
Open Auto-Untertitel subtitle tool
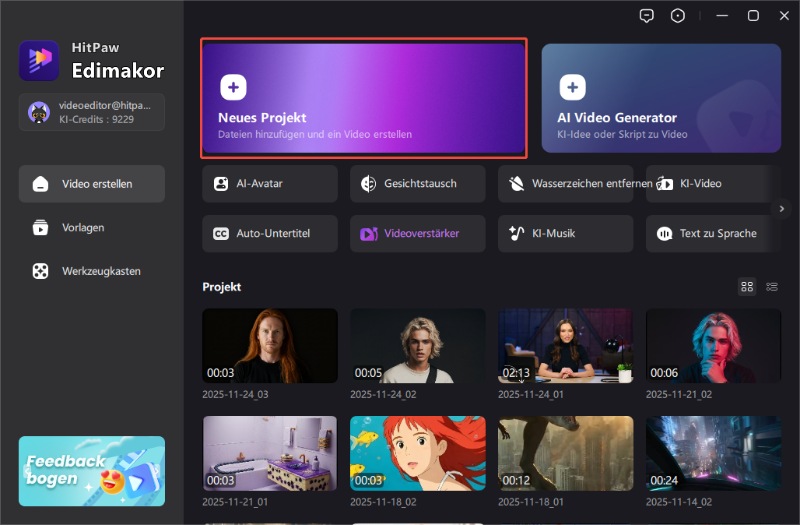pyautogui.click(x=269, y=234)
